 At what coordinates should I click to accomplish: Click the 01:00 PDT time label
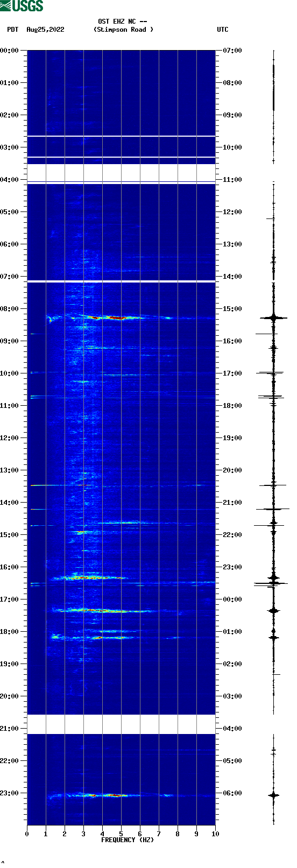(x=9, y=83)
